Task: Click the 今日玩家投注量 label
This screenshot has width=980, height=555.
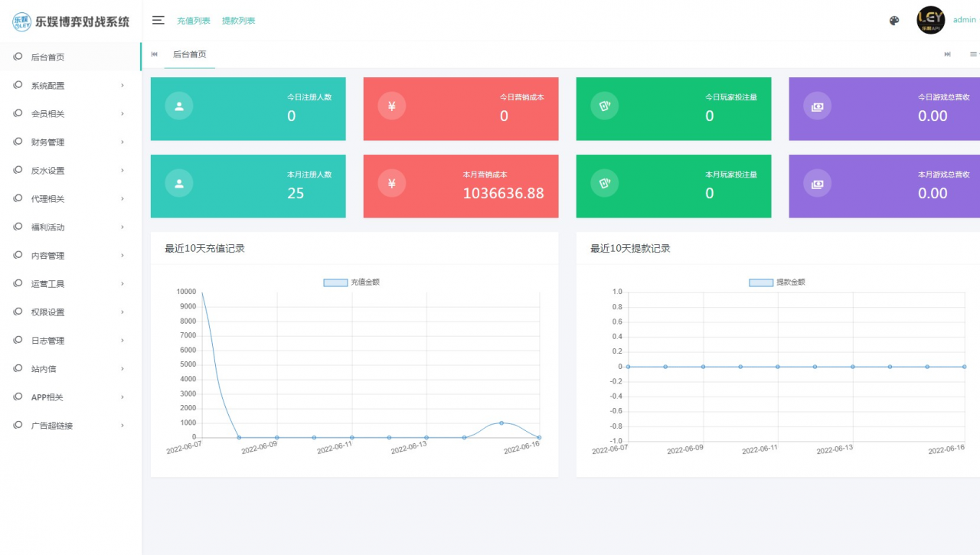Action: 731,97
